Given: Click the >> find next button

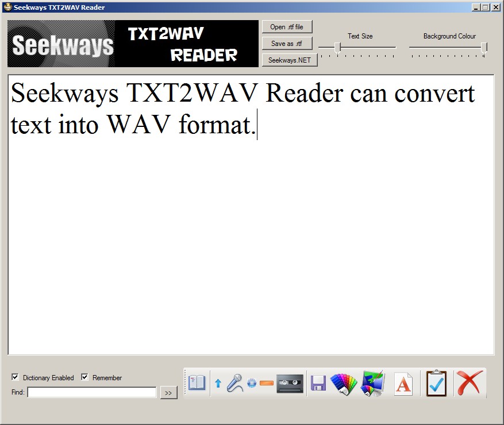Looking at the screenshot, I should coord(168,393).
